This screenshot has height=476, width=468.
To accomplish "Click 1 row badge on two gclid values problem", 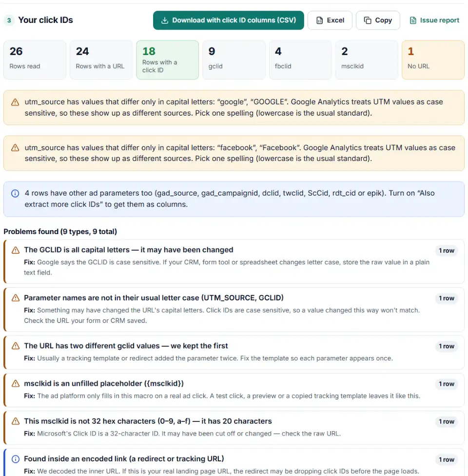I will pyautogui.click(x=447, y=346).
